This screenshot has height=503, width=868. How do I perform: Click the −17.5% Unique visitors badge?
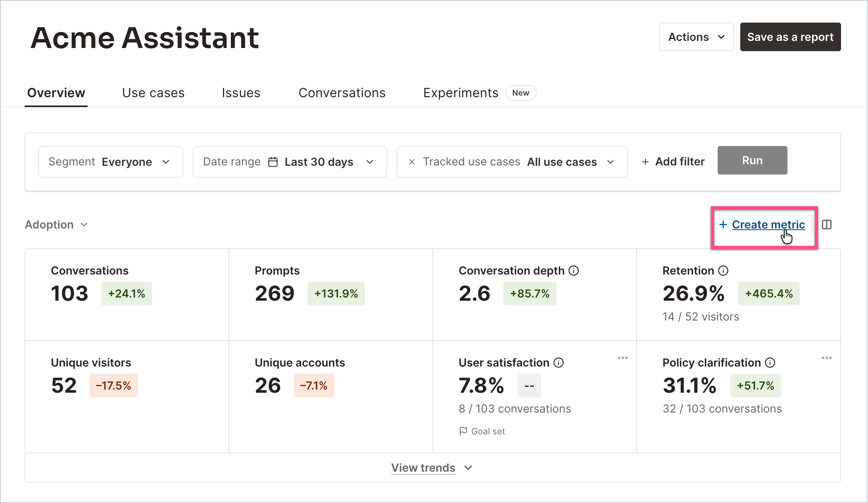[113, 386]
